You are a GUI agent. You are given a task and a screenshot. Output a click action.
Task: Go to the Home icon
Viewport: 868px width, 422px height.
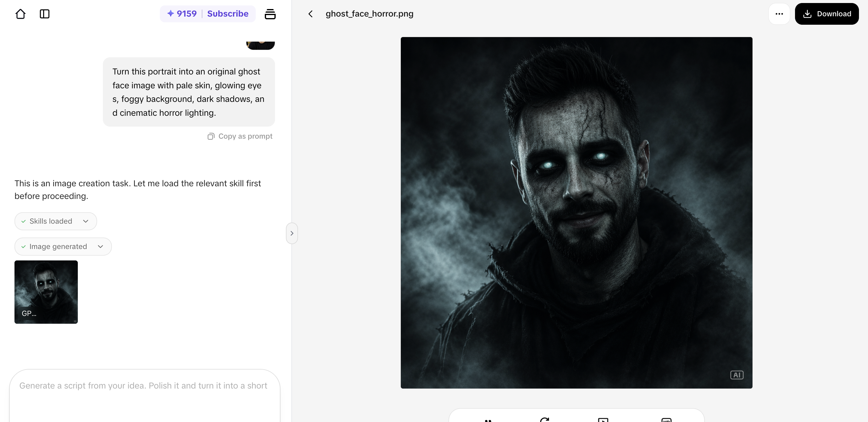tap(21, 14)
